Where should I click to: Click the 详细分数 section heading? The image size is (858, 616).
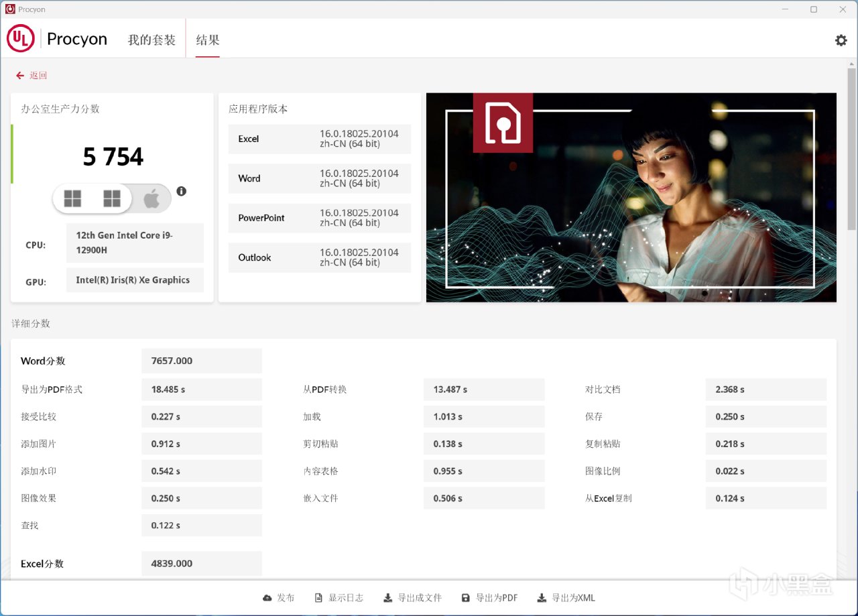[x=31, y=324]
